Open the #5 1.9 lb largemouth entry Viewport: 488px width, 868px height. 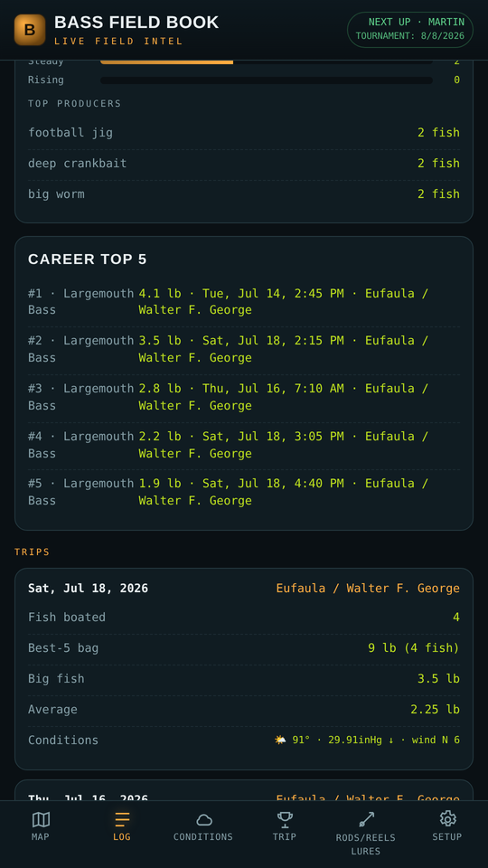tap(244, 492)
